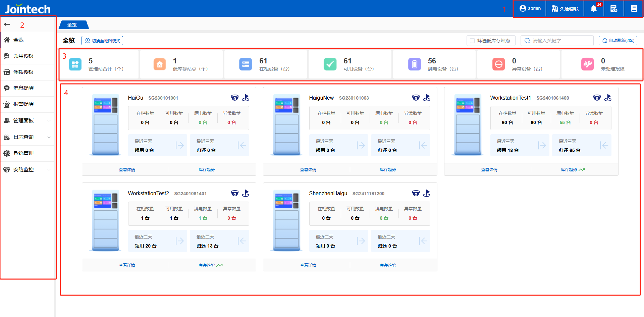Click camera monitor icon on ShenzhenHaigu card
The height and width of the screenshot is (317, 644).
point(416,193)
